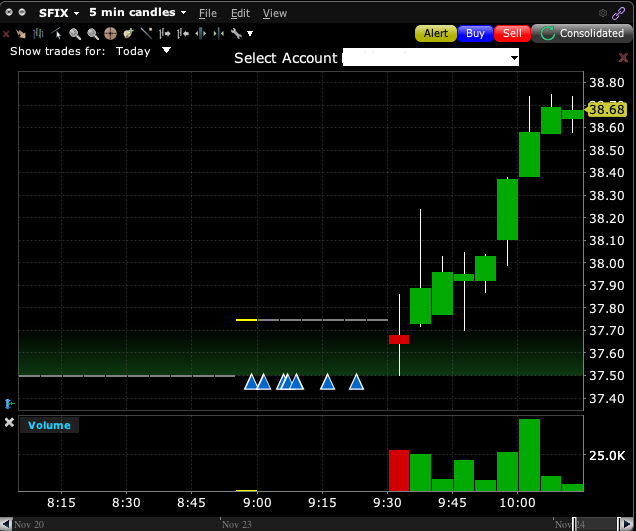
Task: Click the settings gear icon in title bar
Action: click(603, 13)
